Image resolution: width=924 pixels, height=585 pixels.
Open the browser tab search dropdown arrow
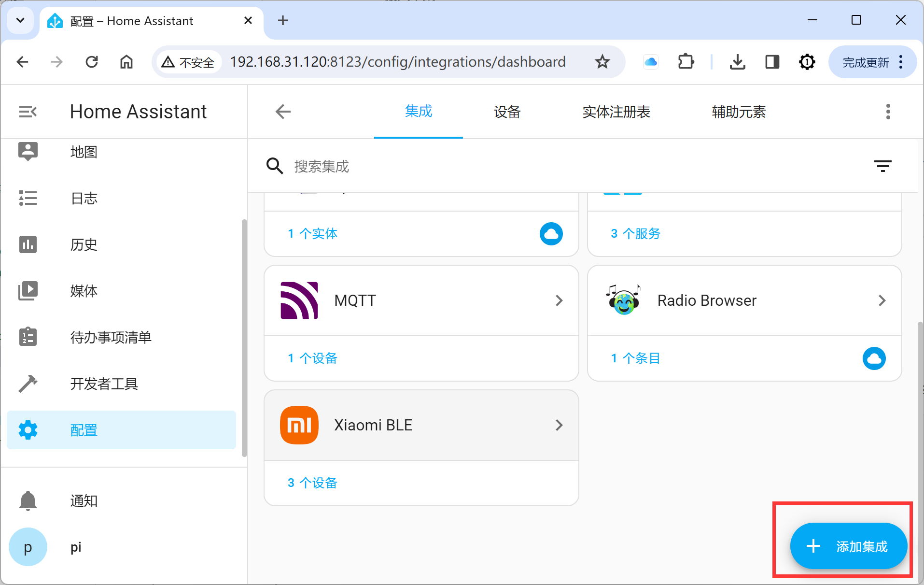point(20,20)
